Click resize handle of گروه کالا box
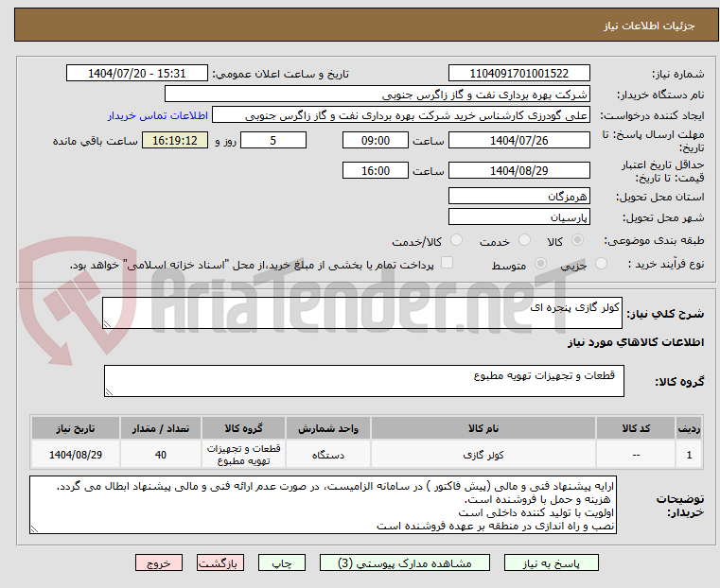The image size is (720, 588). (x=109, y=391)
